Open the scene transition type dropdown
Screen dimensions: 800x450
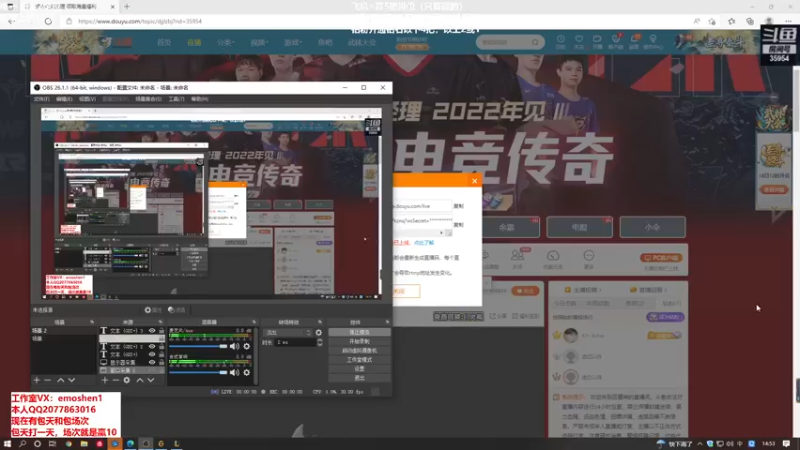(287, 333)
